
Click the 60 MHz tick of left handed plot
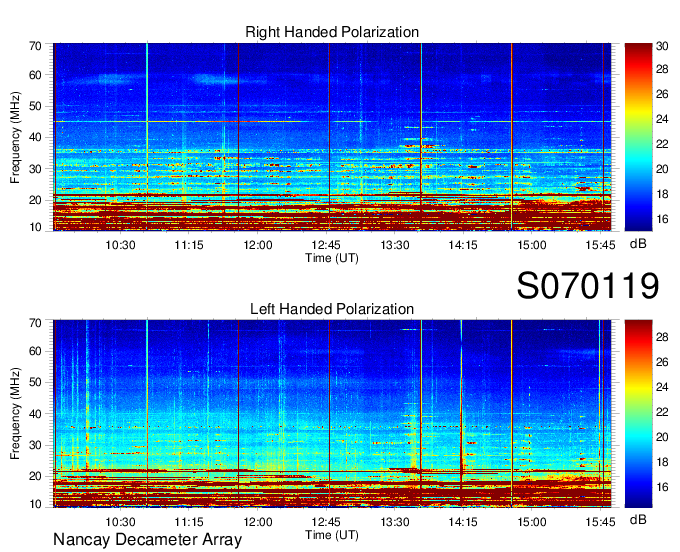pyautogui.click(x=35, y=351)
